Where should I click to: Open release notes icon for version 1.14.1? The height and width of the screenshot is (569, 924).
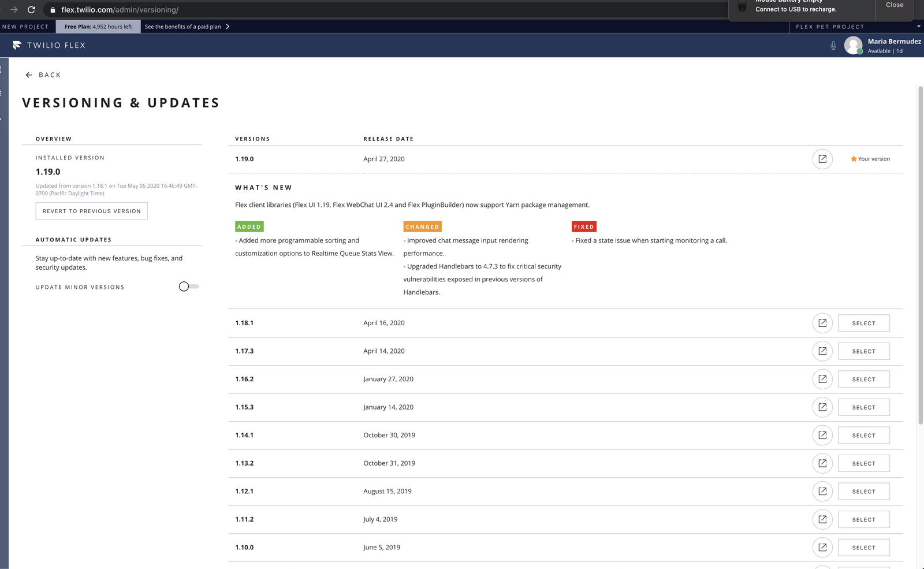pos(822,435)
